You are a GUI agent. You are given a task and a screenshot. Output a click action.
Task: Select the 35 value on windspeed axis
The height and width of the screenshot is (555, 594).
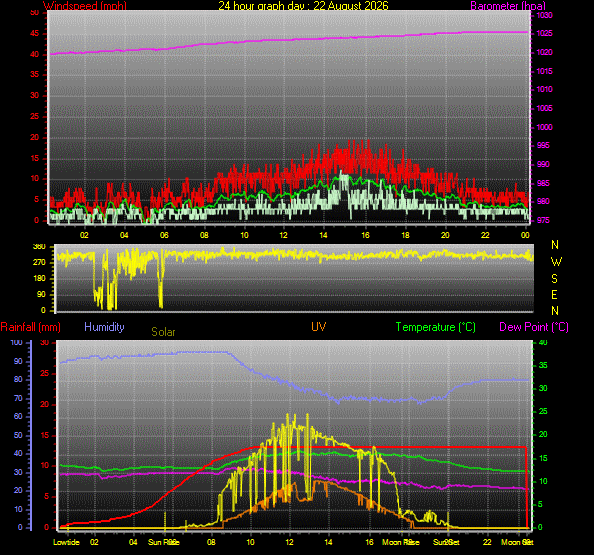tap(34, 74)
